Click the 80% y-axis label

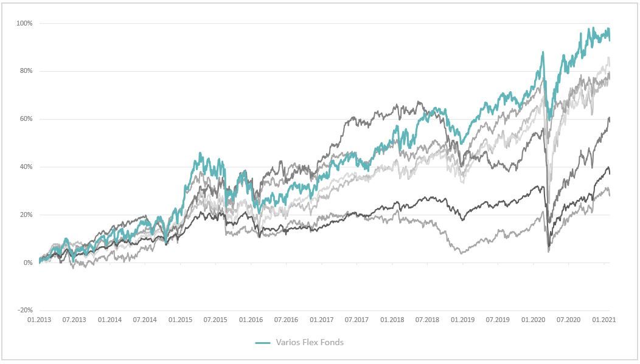(x=26, y=71)
